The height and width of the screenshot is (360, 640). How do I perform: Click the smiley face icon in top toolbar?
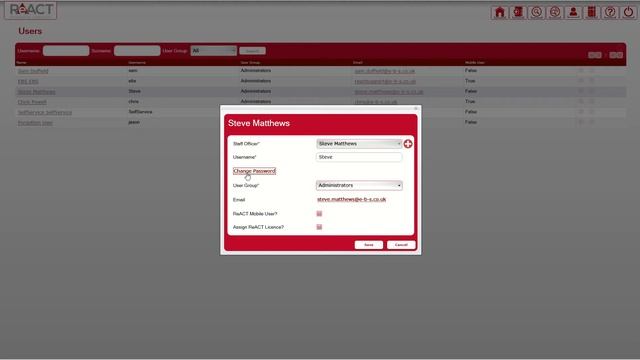click(x=555, y=12)
